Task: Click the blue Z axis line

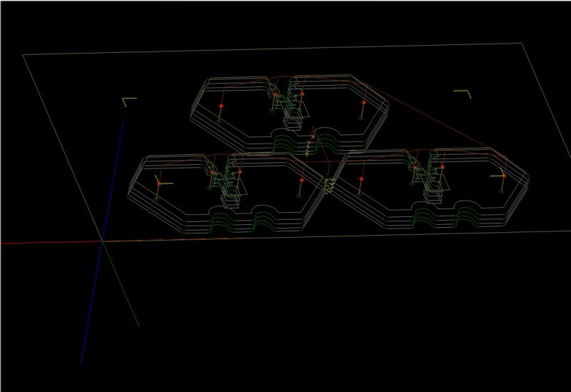Action: click(x=102, y=241)
